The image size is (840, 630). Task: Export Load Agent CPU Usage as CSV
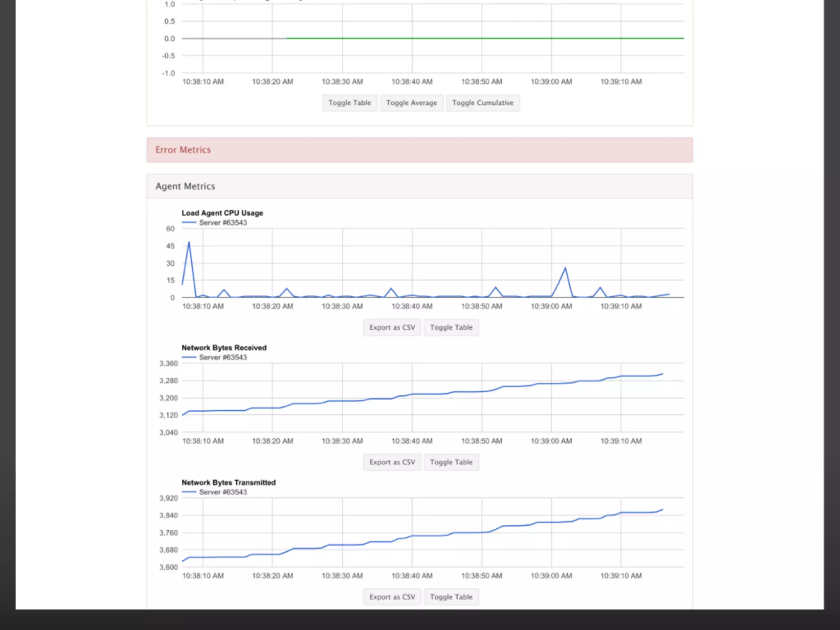(392, 328)
